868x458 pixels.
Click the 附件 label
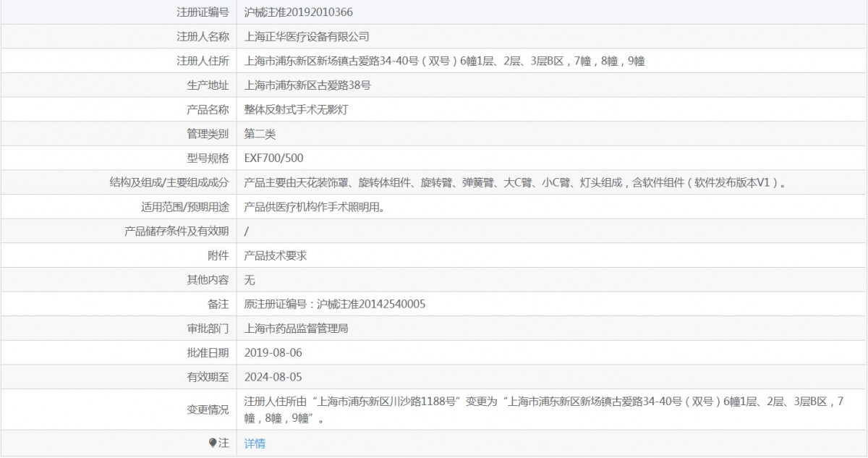pyautogui.click(x=218, y=255)
